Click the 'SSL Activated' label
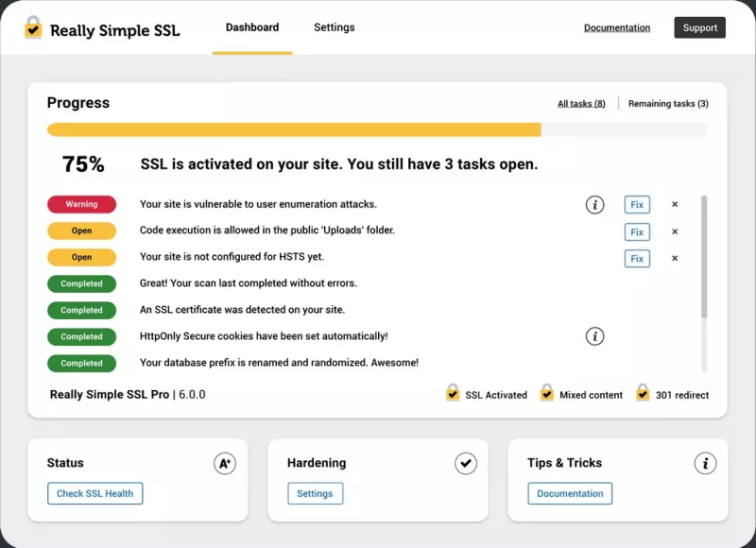Viewport: 756px width, 548px height. (495, 395)
